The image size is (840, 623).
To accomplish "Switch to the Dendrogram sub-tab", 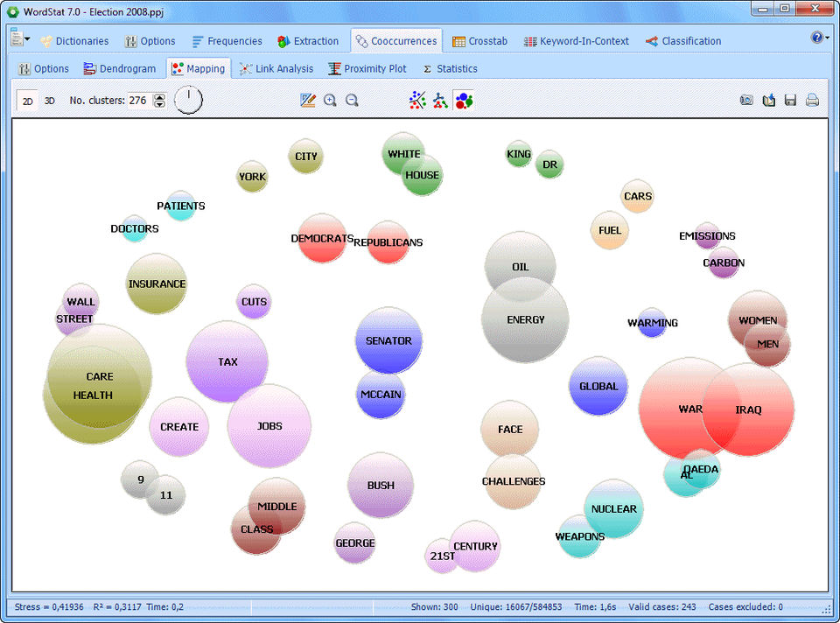I will (x=120, y=68).
